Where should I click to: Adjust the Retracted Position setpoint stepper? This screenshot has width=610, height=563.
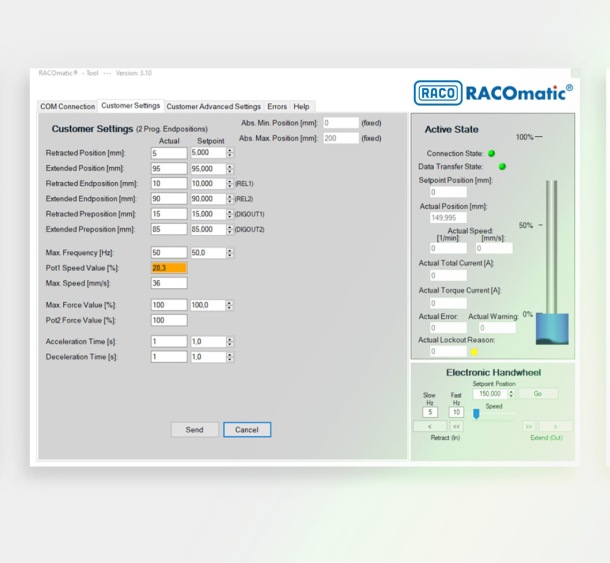(230, 153)
